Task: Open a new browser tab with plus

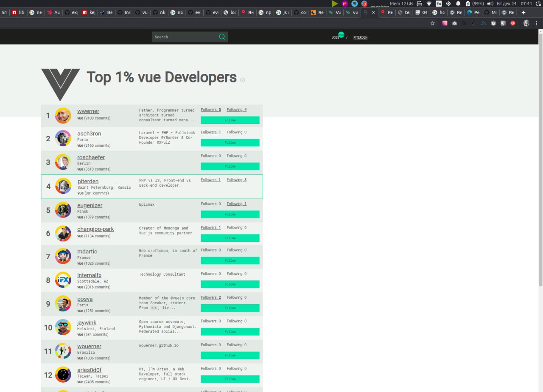Action: click(523, 12)
